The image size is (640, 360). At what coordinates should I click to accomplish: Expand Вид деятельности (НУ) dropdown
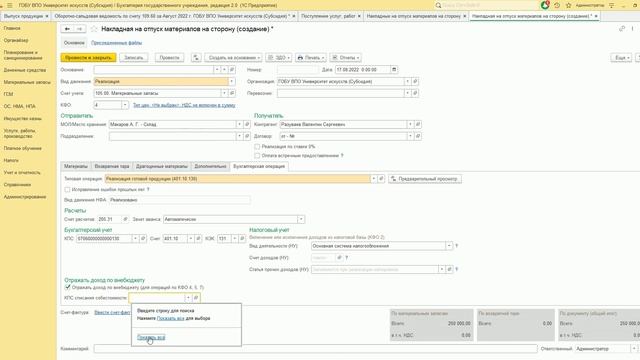[449, 246]
